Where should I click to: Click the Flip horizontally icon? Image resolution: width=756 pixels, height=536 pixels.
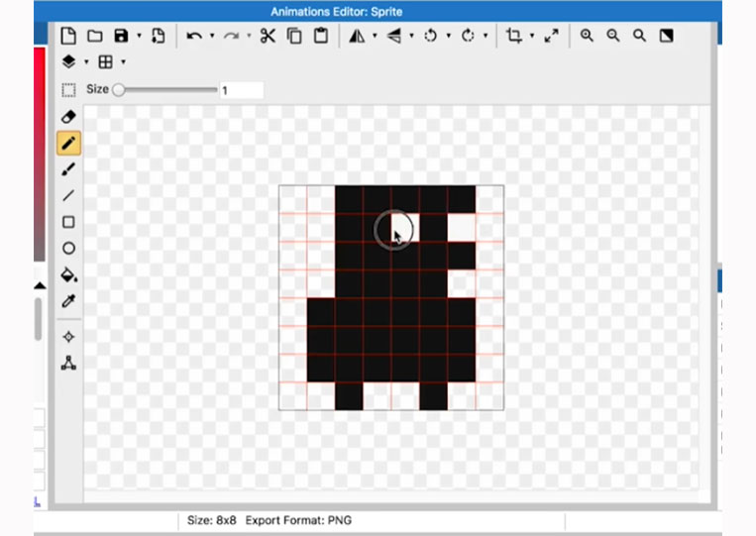click(357, 36)
